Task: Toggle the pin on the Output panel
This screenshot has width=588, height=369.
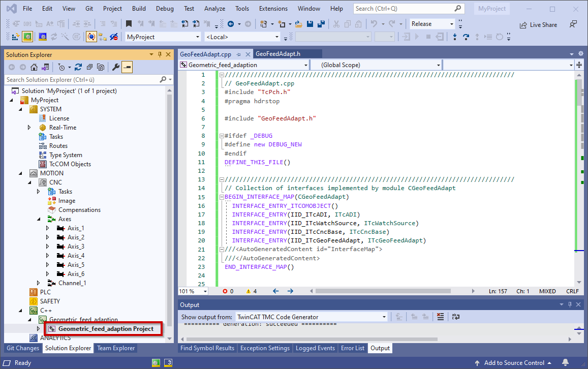Action: [x=570, y=305]
